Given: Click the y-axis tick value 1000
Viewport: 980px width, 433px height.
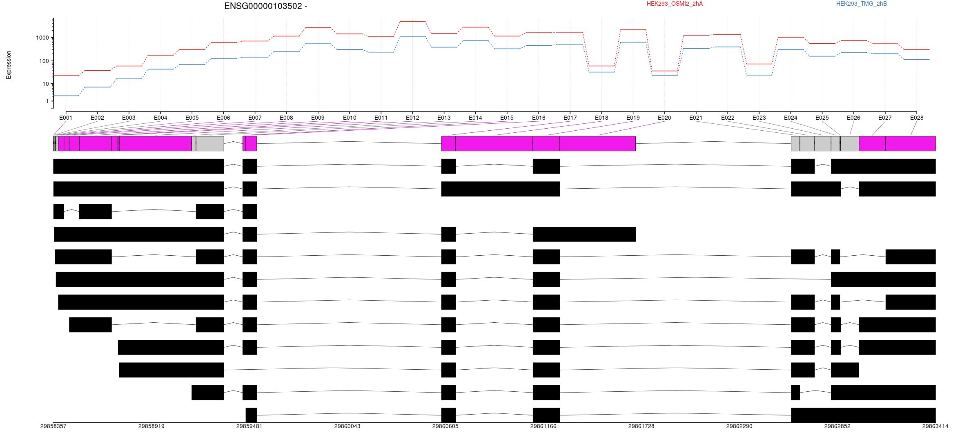Looking at the screenshot, I should point(42,38).
